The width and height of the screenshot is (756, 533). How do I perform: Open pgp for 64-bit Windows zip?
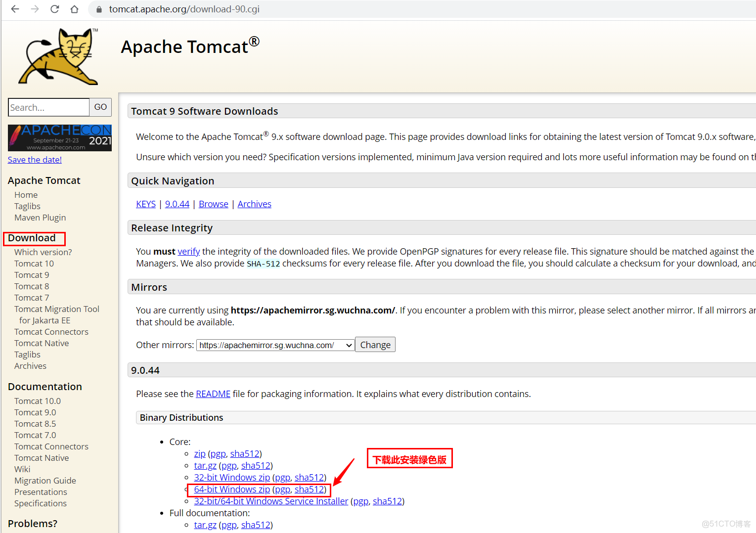coord(282,489)
